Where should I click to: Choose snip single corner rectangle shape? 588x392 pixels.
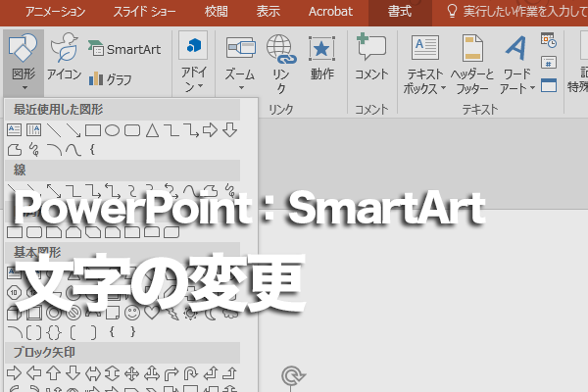(x=54, y=232)
